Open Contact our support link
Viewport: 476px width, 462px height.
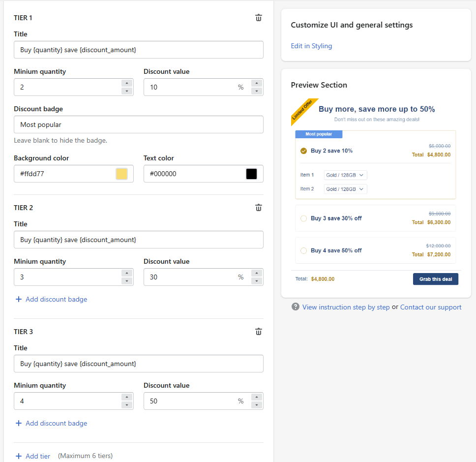pos(430,307)
